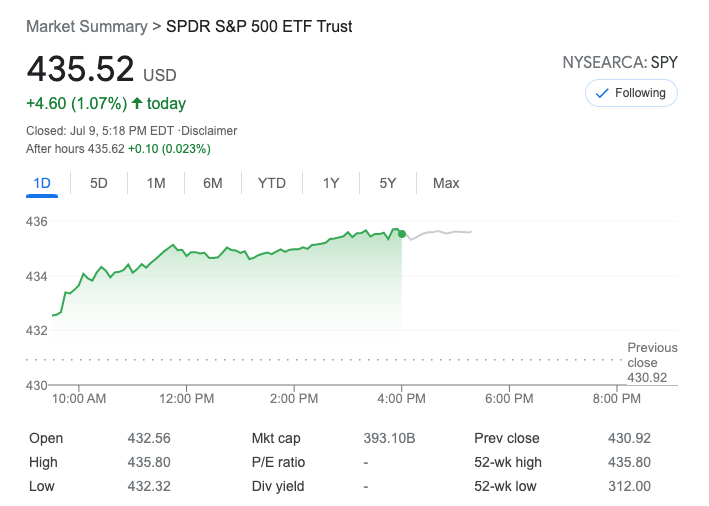Image resolution: width=709 pixels, height=506 pixels.
Task: Click the gray after-hours line on chart
Action: (440, 232)
